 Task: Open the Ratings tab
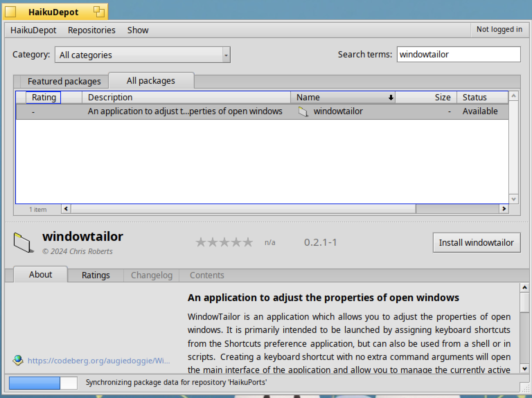tap(96, 275)
